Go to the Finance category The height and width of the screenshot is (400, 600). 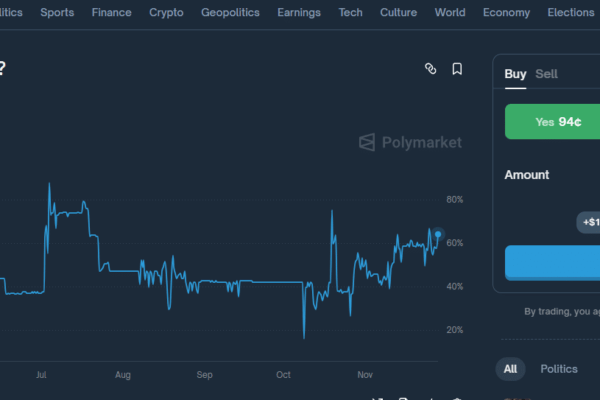point(111,13)
